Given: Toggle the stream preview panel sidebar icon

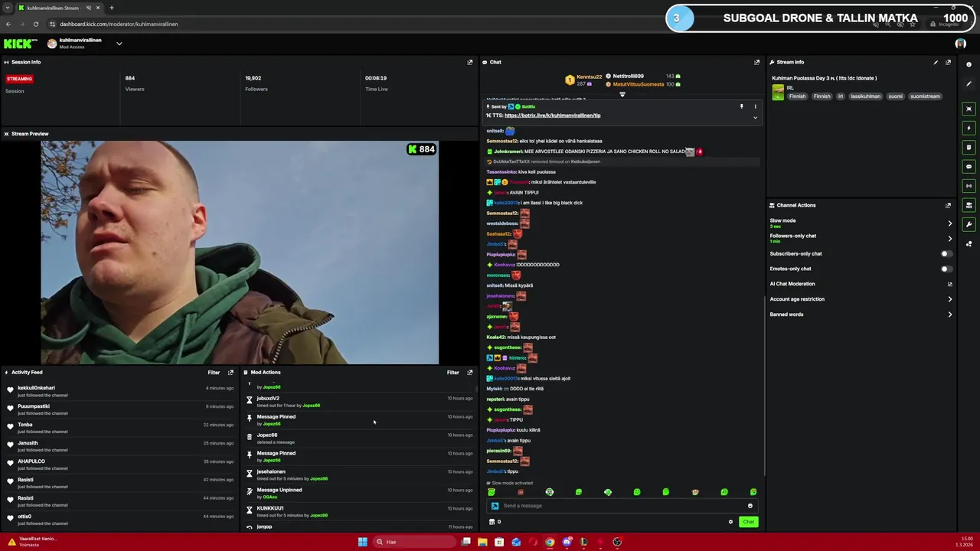Looking at the screenshot, I should pos(969,109).
